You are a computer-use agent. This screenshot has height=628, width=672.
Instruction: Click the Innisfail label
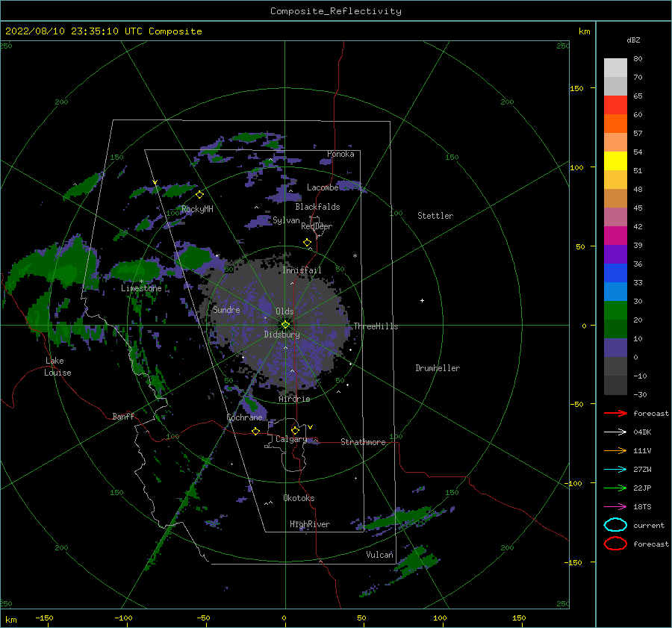(x=302, y=270)
